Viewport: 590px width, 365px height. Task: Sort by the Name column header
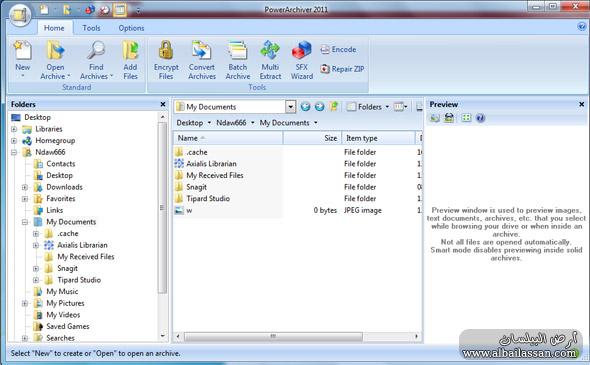228,138
